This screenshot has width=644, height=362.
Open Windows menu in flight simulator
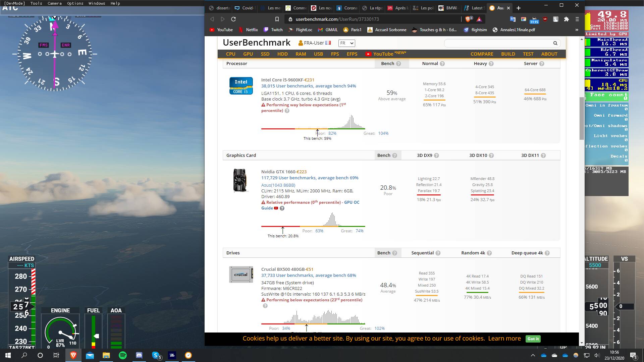pyautogui.click(x=97, y=3)
